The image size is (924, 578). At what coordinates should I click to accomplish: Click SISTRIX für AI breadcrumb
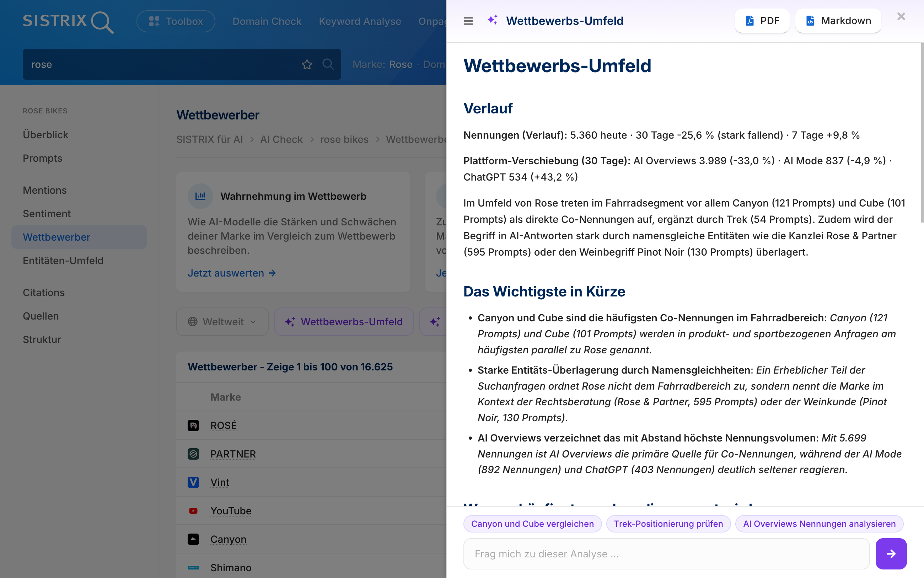(x=209, y=140)
